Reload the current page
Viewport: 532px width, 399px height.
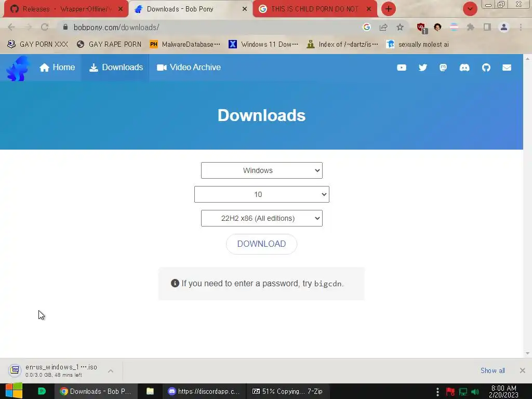pos(45,27)
